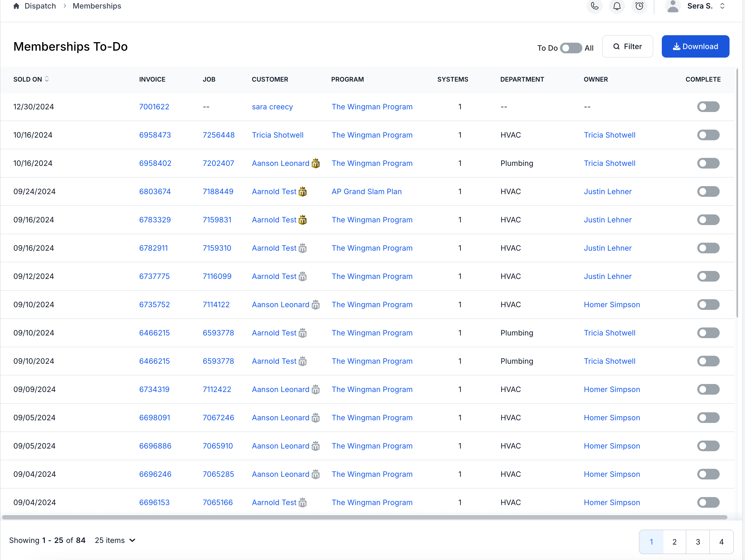Open Wingman Program on invoice 6696246 row

tap(372, 474)
